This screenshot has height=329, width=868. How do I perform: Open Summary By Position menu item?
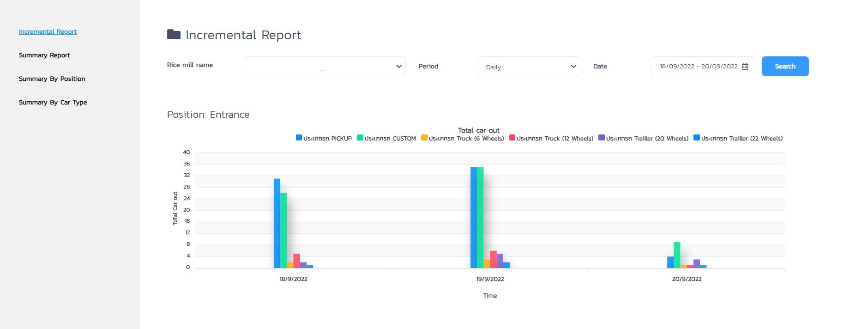[x=52, y=79]
